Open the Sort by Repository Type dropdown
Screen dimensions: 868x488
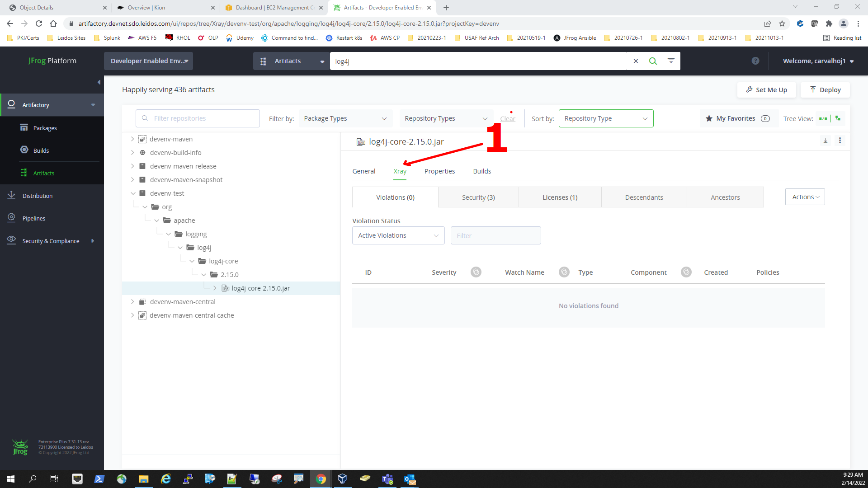click(606, 118)
